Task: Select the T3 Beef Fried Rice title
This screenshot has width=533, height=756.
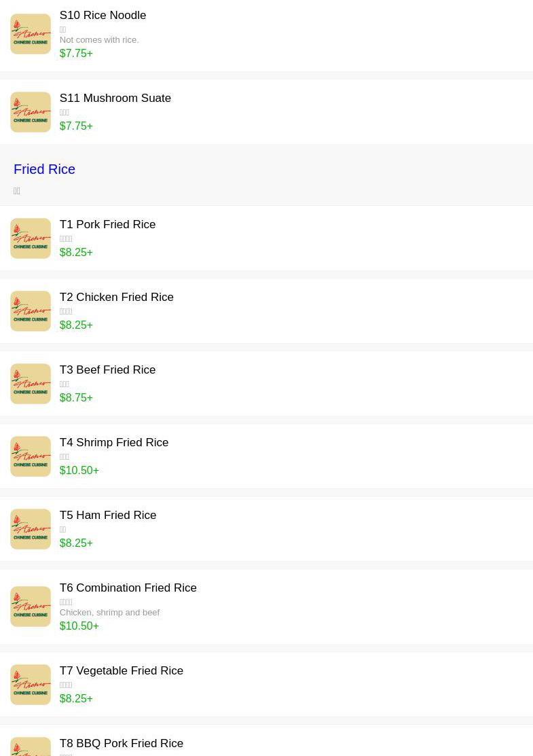Action: pos(107,370)
